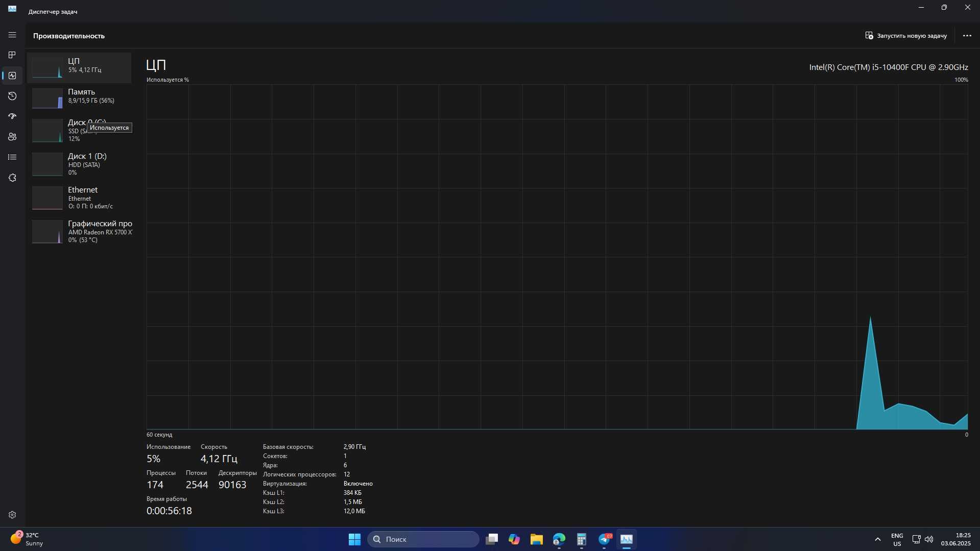Click the Диск 1 mini graph thumbnail
Screen dimensions: 980x551
point(47,164)
